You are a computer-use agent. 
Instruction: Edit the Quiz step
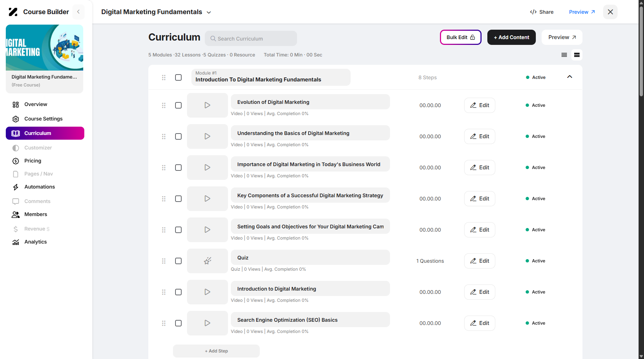coord(480,261)
